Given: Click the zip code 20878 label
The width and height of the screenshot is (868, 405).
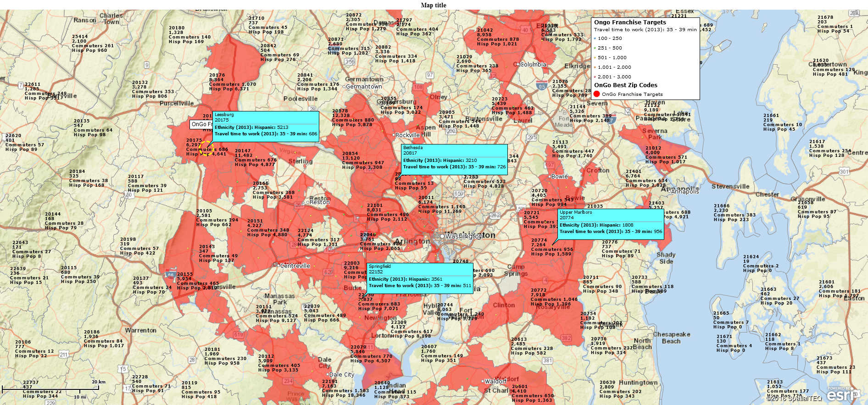Looking at the screenshot, I should [340, 111].
